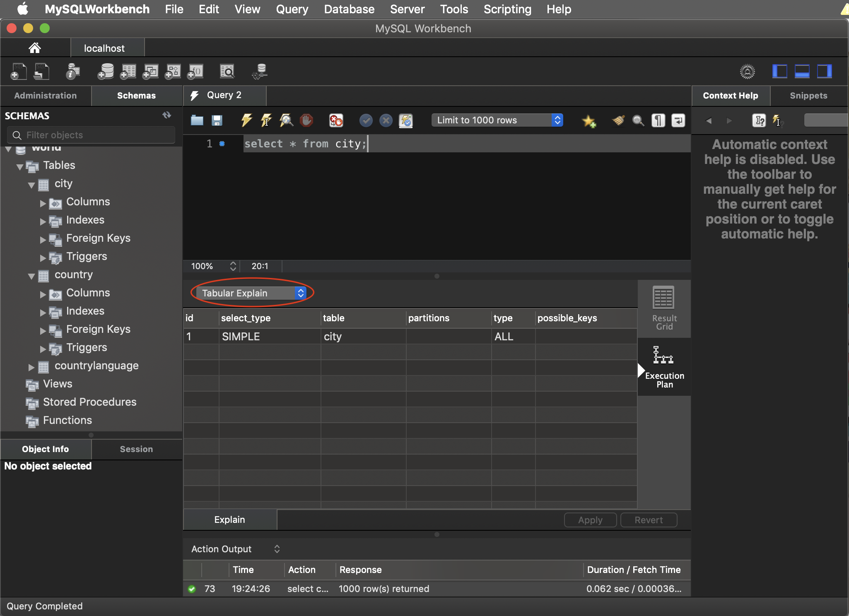Create a new view icon
The height and width of the screenshot is (616, 849).
click(150, 72)
